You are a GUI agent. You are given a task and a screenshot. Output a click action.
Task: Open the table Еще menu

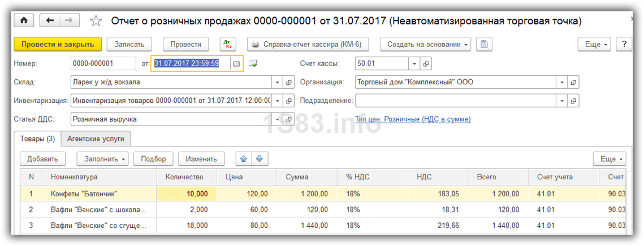click(610, 158)
